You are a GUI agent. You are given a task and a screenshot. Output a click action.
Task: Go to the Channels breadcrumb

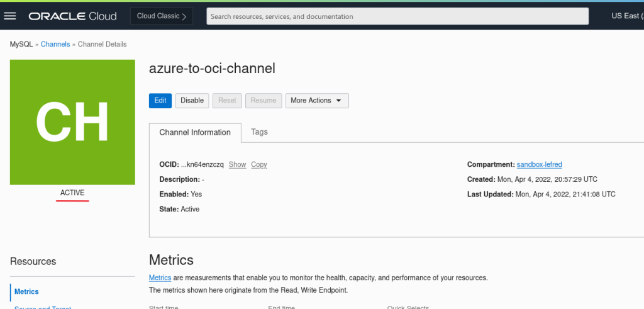(x=55, y=45)
